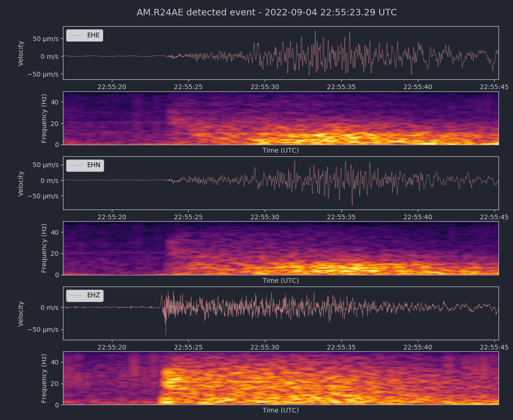The height and width of the screenshot is (420, 513).
Task: Select the EHZ legend label
Action: [93, 295]
